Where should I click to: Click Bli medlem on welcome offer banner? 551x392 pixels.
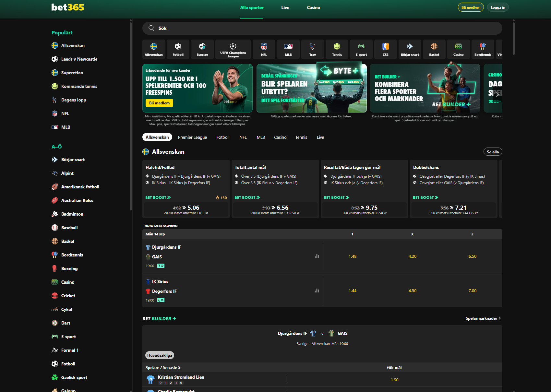pyautogui.click(x=159, y=103)
